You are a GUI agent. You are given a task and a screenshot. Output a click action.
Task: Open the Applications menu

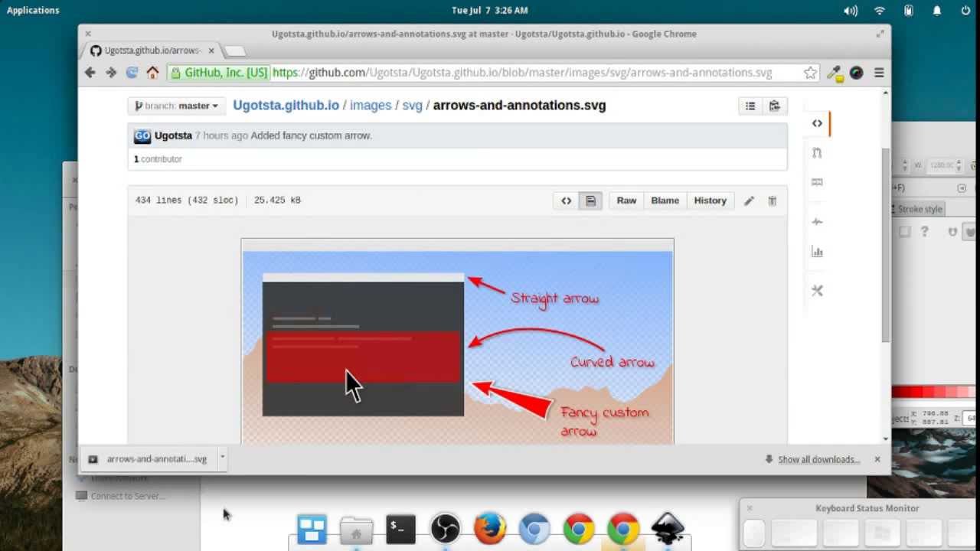[x=33, y=10]
